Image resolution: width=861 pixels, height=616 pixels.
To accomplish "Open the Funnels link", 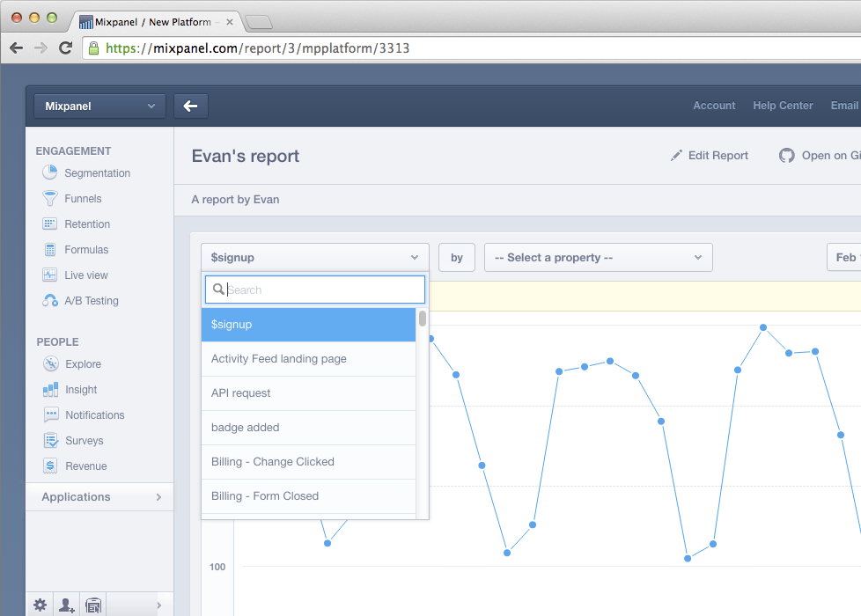I will click(x=83, y=199).
